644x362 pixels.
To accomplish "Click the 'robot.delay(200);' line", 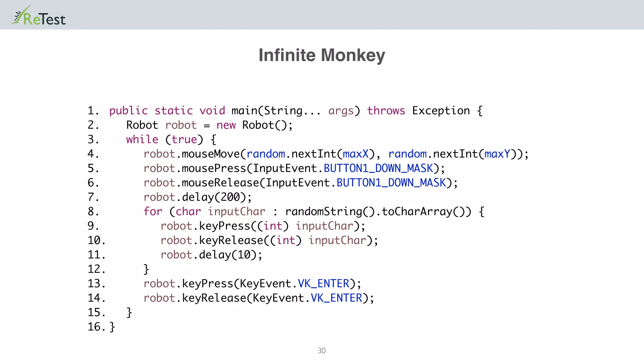I will coord(198,197).
